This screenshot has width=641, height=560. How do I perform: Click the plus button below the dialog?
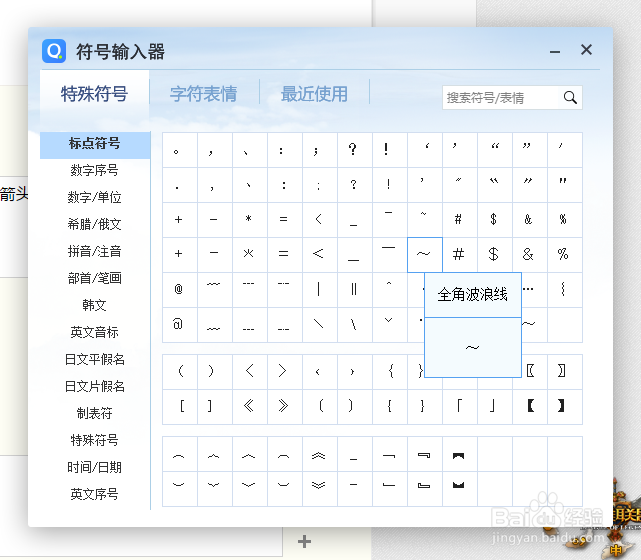(x=305, y=542)
